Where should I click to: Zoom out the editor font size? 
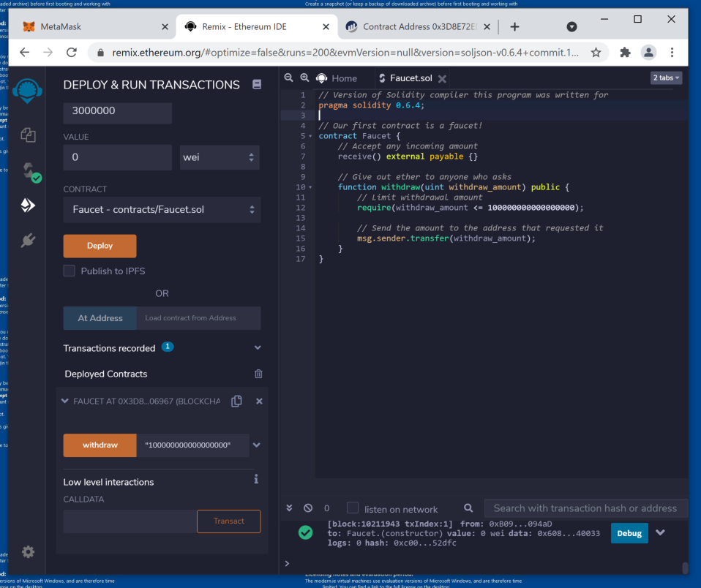[x=288, y=78]
